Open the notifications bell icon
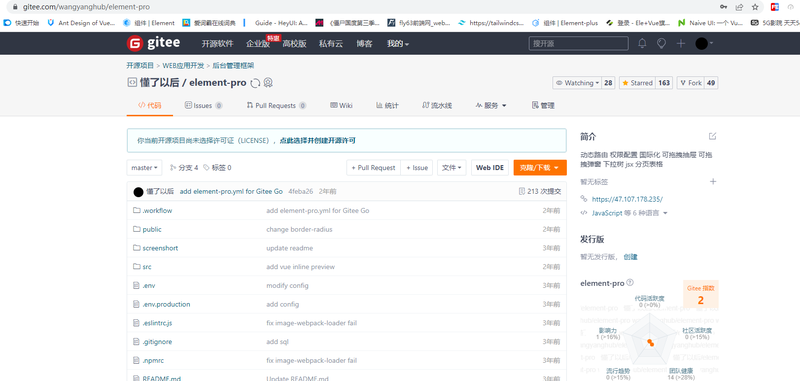The image size is (800, 381). [x=642, y=44]
